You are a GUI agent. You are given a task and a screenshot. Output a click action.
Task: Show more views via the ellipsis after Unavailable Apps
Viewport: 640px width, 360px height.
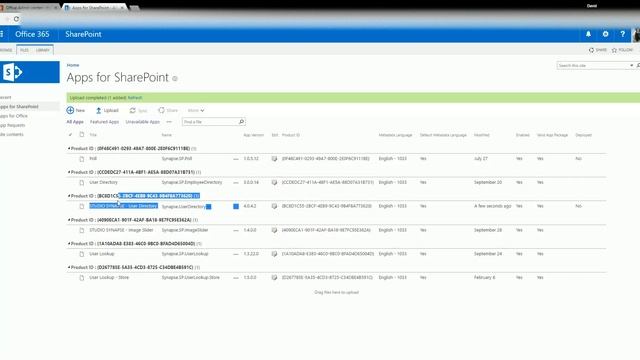(169, 122)
